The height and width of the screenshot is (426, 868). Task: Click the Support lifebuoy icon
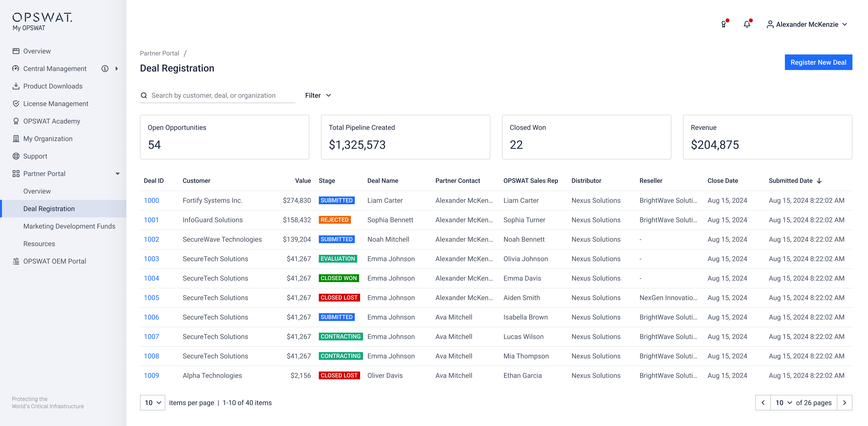pos(16,156)
